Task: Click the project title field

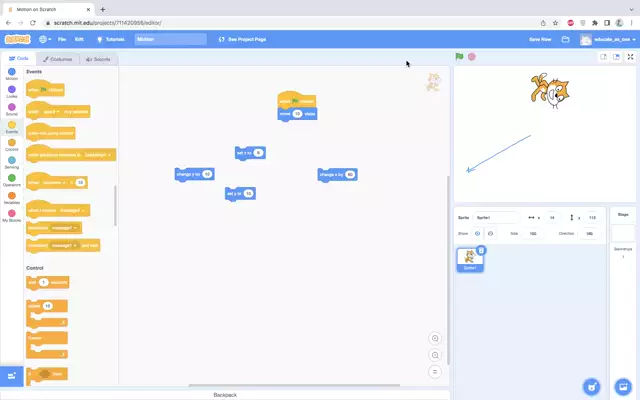Action: point(171,39)
